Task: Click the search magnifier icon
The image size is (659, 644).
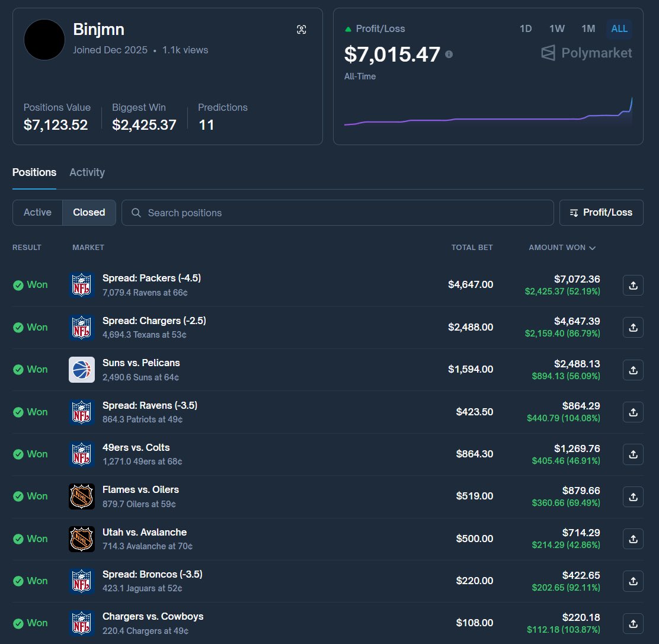Action: [136, 213]
